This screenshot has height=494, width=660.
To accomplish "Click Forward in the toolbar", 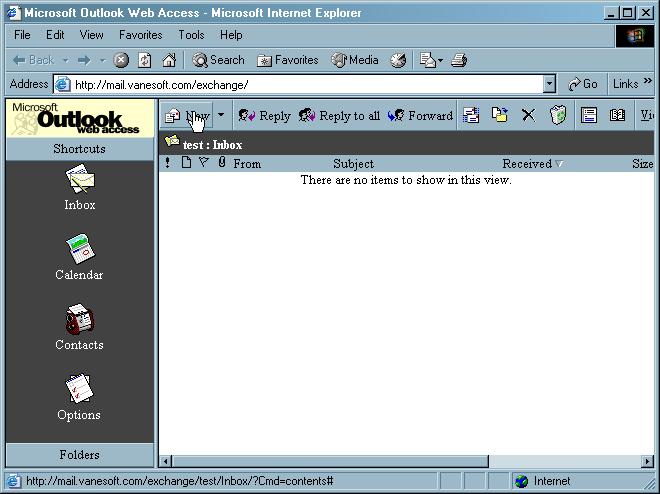I will tap(420, 116).
